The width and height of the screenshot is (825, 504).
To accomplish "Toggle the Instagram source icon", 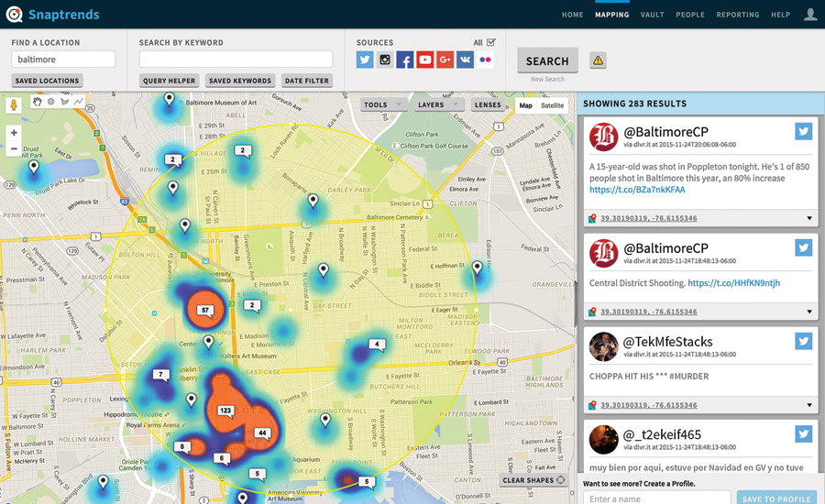I will point(385,60).
